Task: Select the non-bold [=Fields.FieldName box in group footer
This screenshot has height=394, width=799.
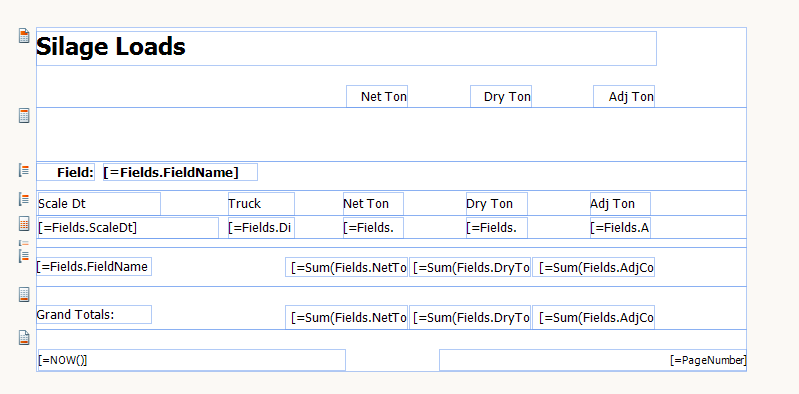Action: (94, 267)
